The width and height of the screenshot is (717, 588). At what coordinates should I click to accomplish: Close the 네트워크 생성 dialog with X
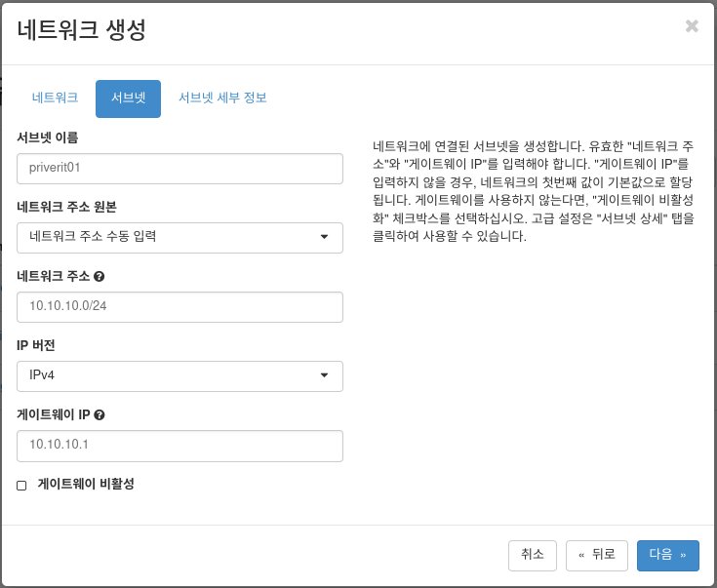692,26
